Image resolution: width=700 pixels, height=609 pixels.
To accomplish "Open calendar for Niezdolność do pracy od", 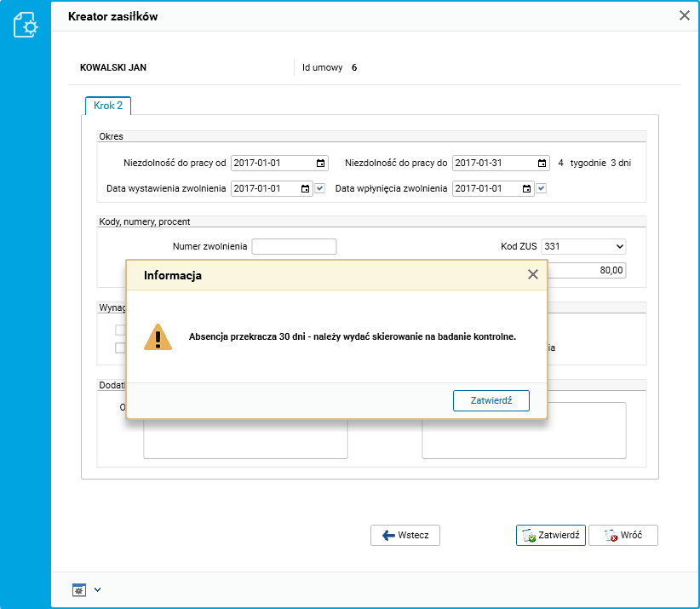I will tap(321, 164).
